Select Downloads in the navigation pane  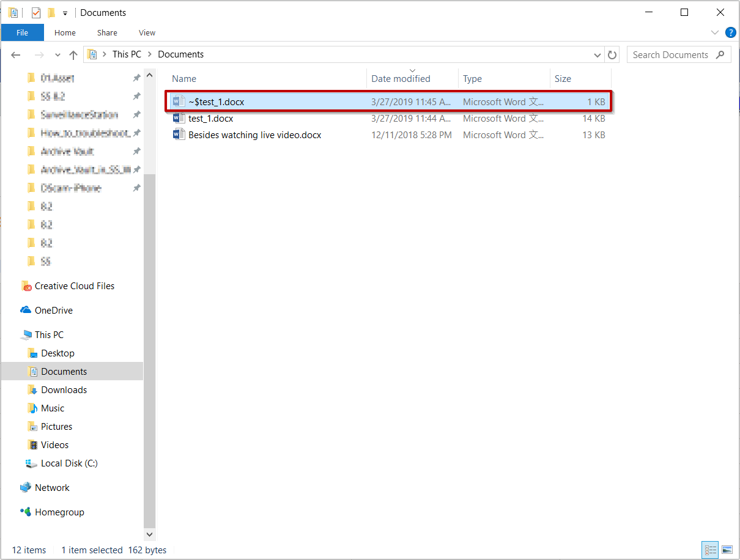(x=64, y=390)
